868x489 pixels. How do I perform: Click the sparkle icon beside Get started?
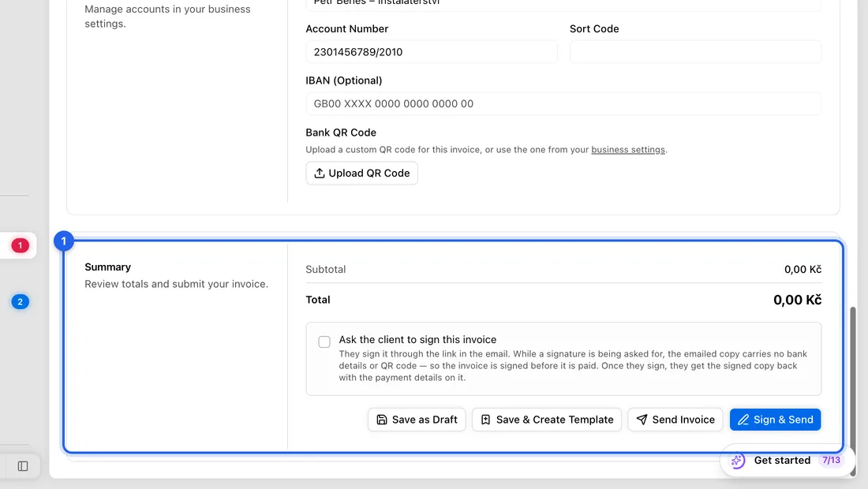[737, 461]
